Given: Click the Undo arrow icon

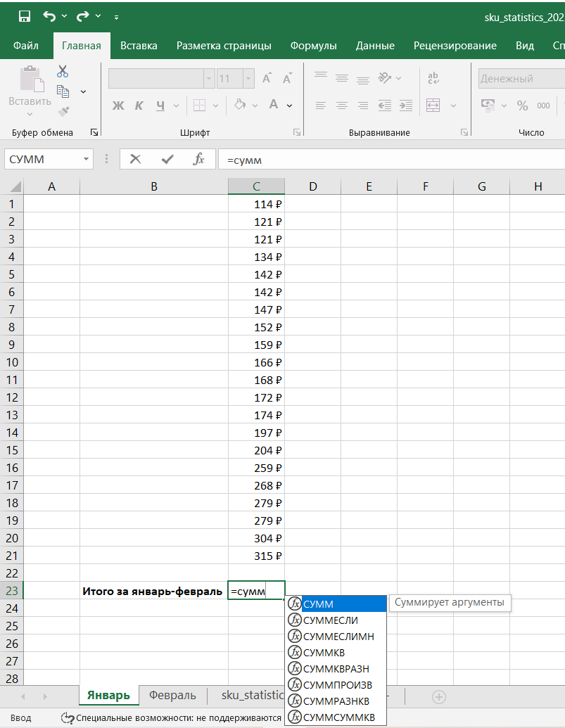Looking at the screenshot, I should point(49,16).
